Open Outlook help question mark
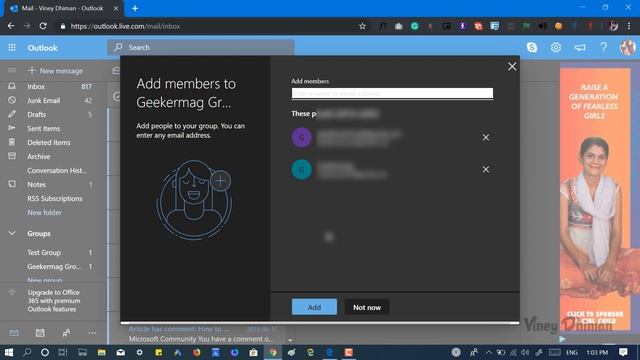 (x=603, y=47)
